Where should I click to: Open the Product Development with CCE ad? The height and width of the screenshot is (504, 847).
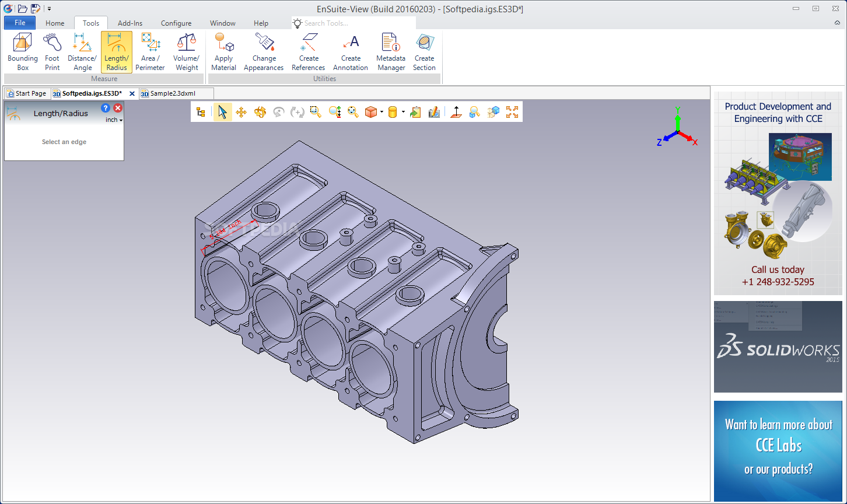(778, 193)
